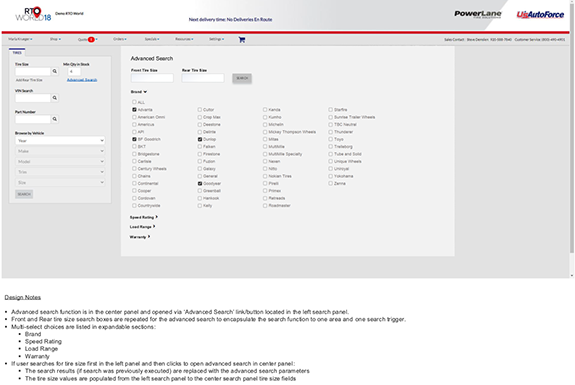Open the Trim dropdown

pos(60,172)
